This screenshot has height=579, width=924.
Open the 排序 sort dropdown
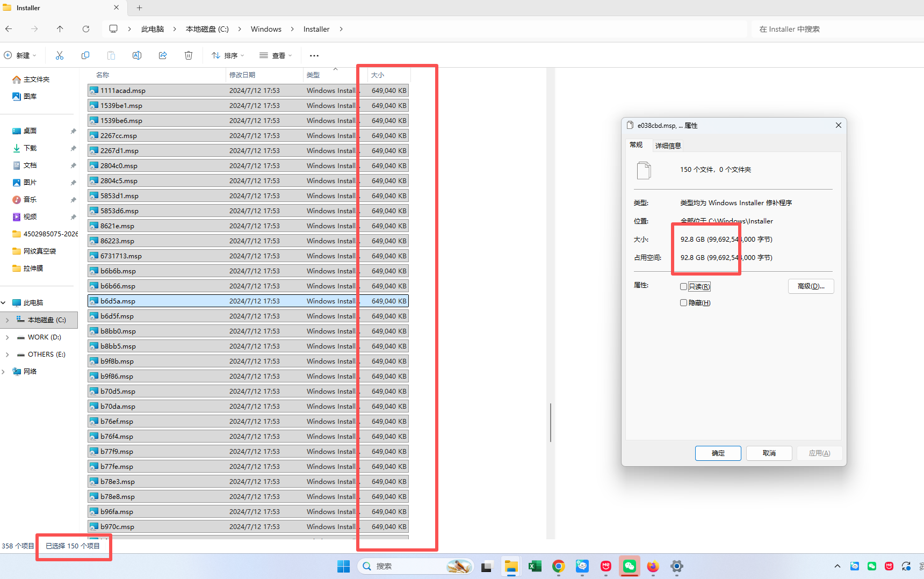click(228, 55)
